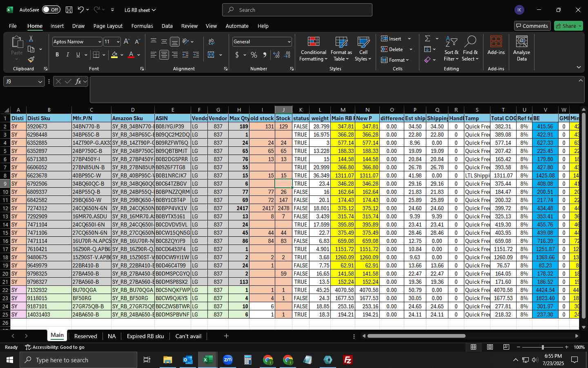The image size is (588, 368).
Task: Click the Delete cells button
Action: 392,49
